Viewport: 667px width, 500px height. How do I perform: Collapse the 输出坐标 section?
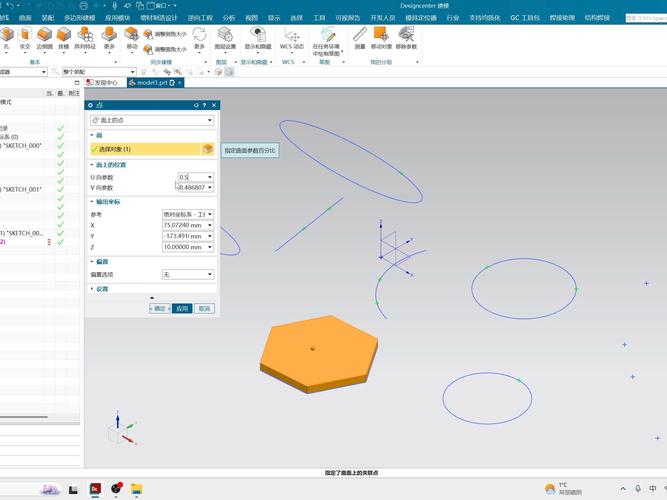pos(105,202)
